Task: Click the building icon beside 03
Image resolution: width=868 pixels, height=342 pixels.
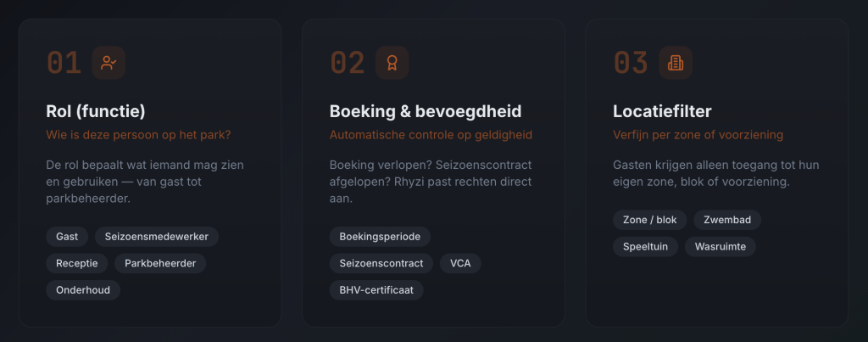Action: click(x=676, y=62)
